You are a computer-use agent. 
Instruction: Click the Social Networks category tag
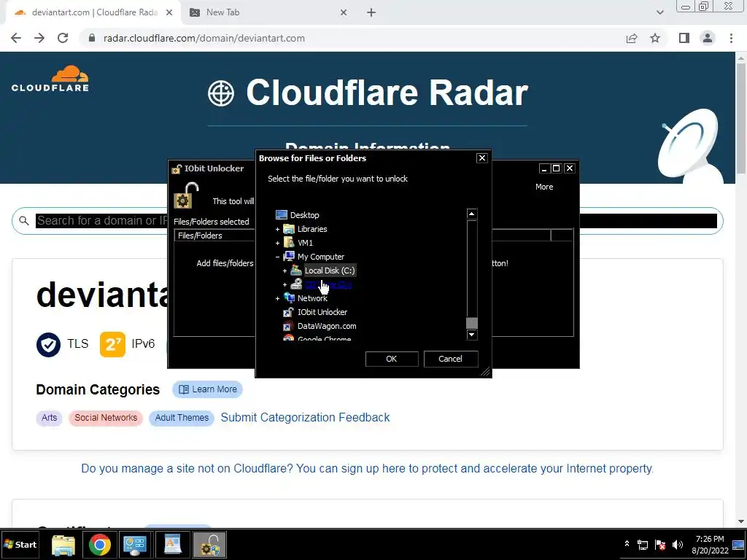tap(106, 418)
